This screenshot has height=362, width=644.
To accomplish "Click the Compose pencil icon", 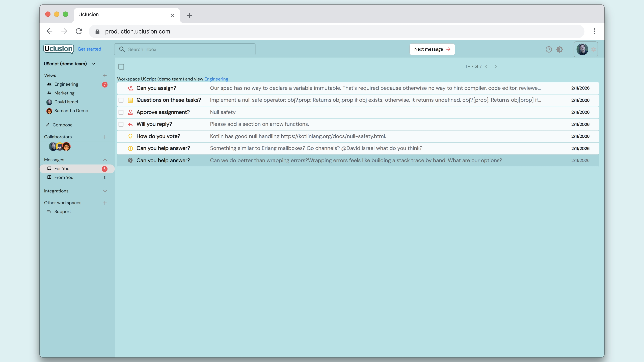I will [x=47, y=125].
